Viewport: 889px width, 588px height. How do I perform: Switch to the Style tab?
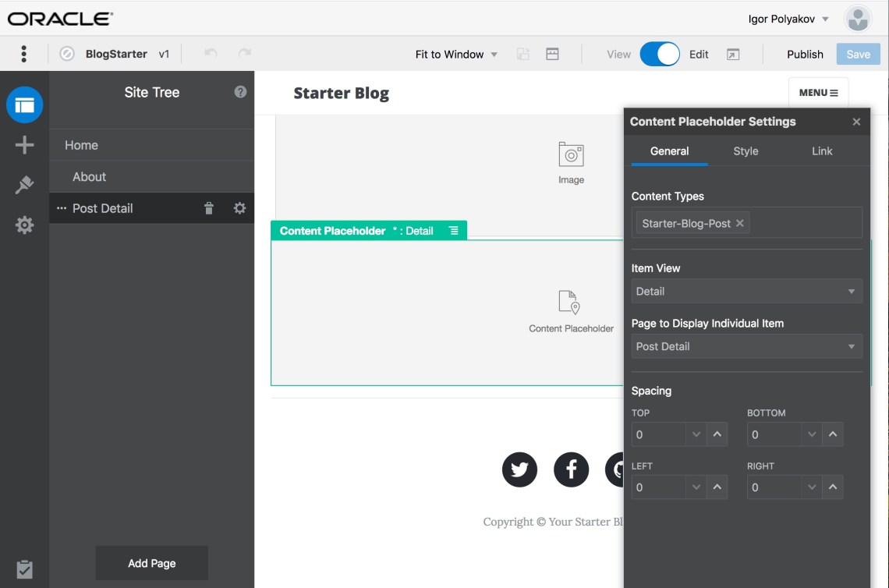coord(746,151)
